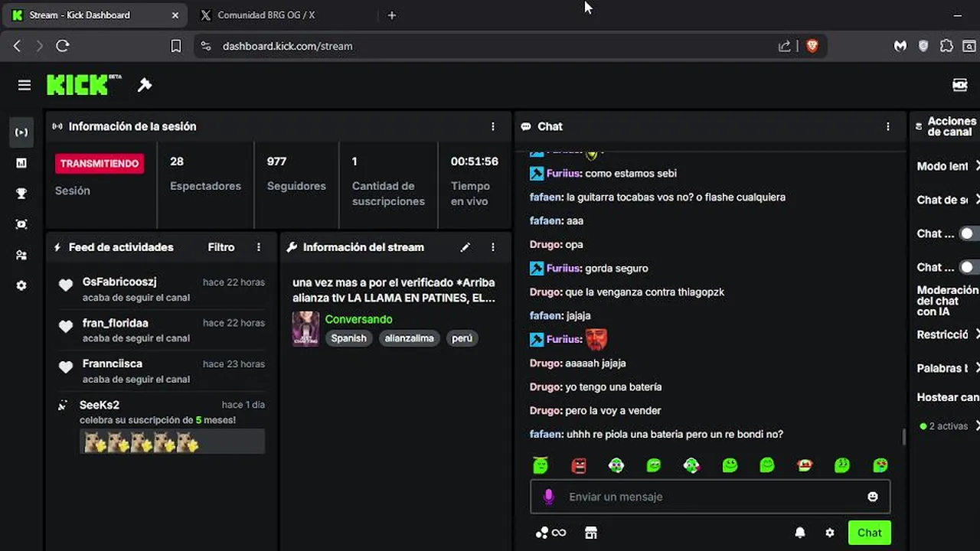Open options menu for Información del stream

pos(493,247)
